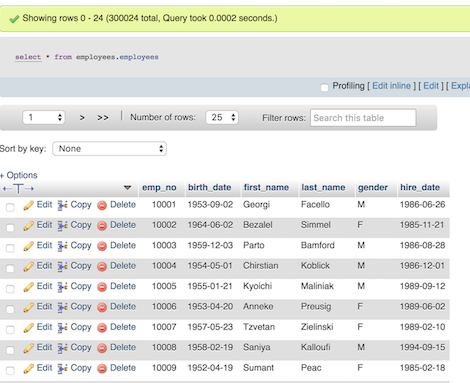Click the Edit inline link

point(391,86)
